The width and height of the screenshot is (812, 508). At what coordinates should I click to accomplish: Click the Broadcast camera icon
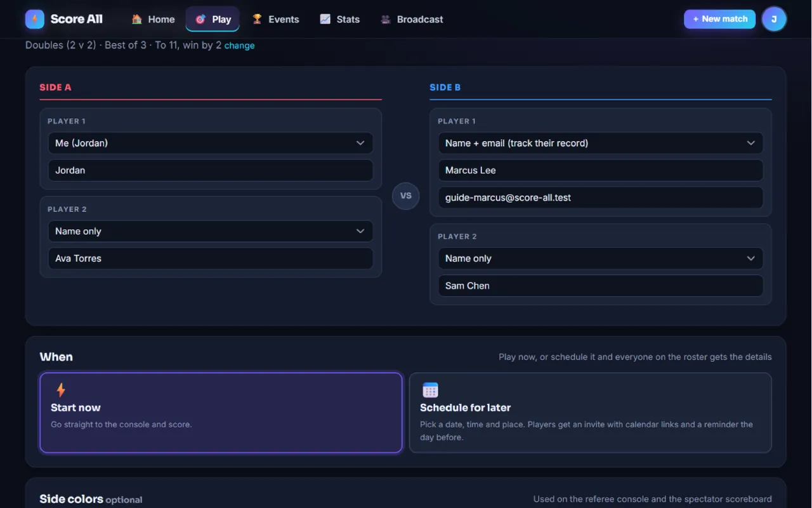tap(385, 19)
